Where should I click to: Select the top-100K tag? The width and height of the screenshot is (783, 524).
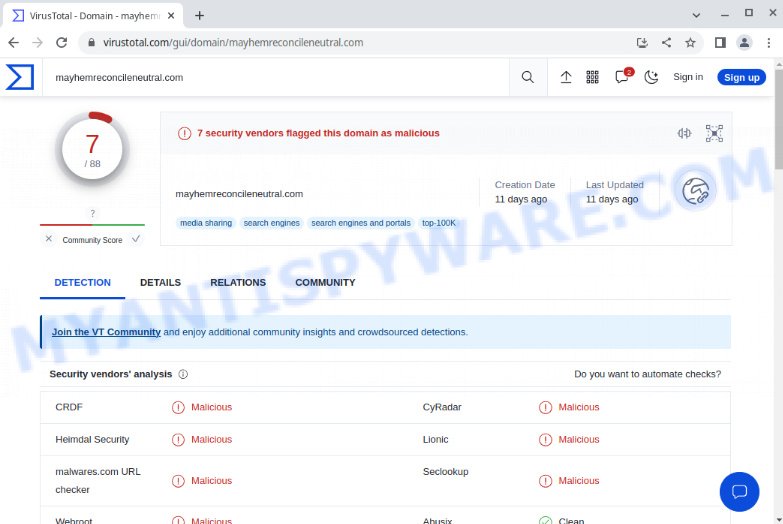439,223
